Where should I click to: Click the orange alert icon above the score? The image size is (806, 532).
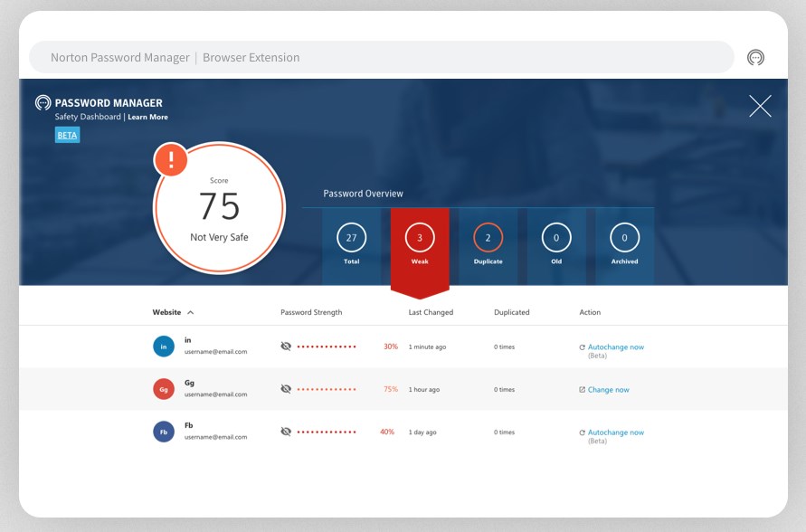tap(171, 159)
